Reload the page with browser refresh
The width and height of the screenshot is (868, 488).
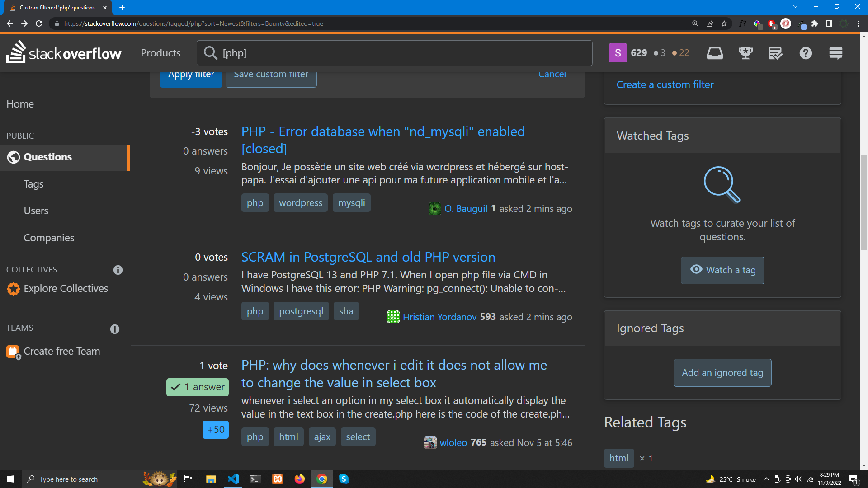click(39, 23)
